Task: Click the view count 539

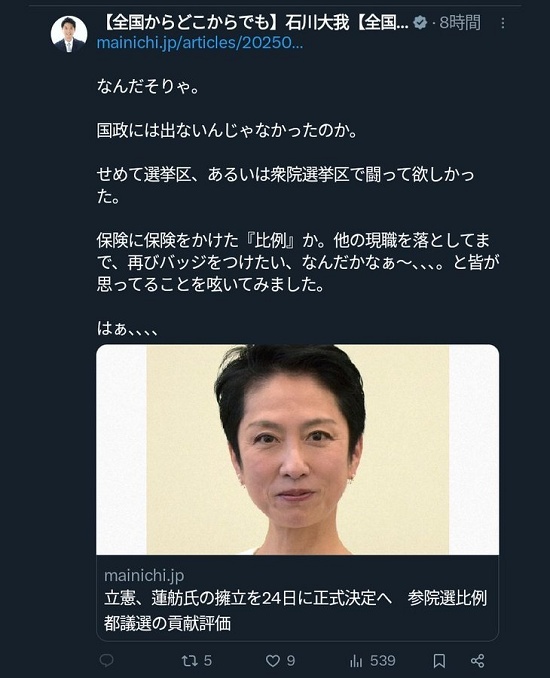Action: (383, 660)
